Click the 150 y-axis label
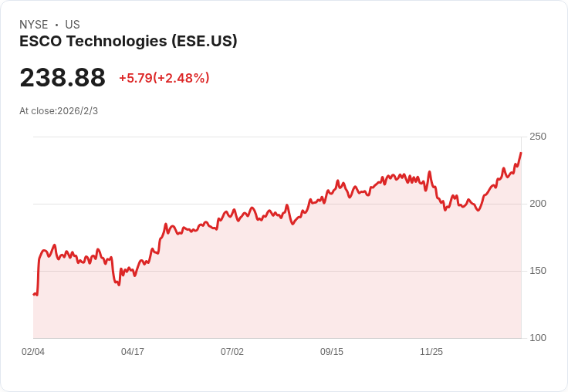 click(x=538, y=271)
